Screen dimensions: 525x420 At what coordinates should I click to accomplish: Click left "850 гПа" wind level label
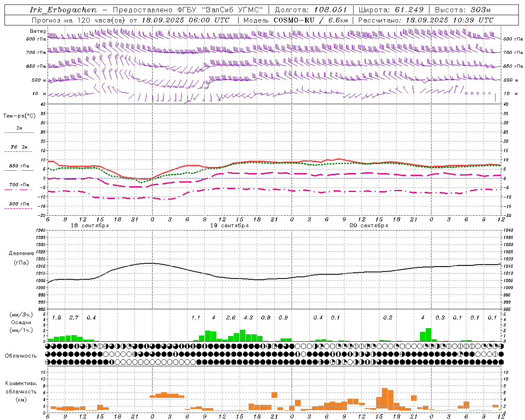[x=36, y=66]
